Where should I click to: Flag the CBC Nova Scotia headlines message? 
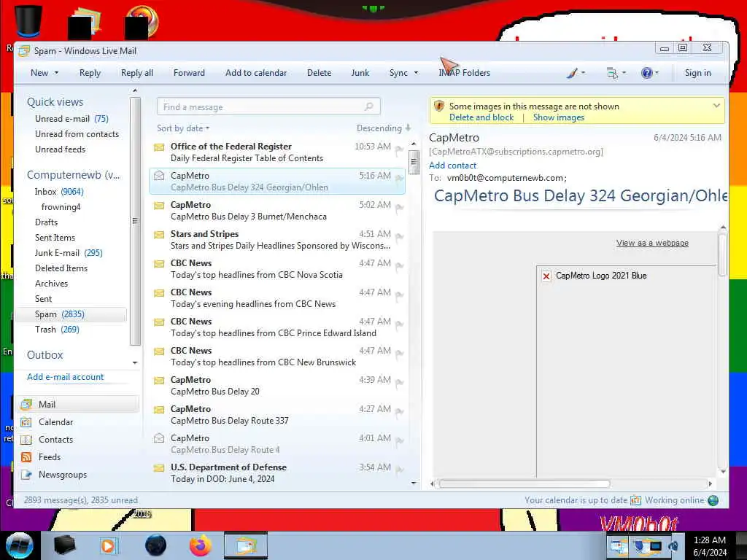tap(400, 266)
